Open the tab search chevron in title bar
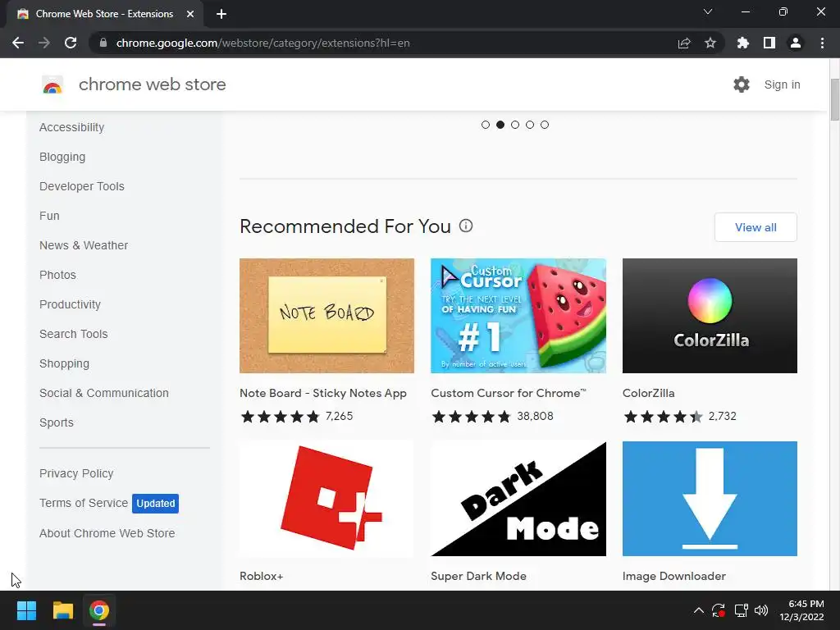 [708, 11]
